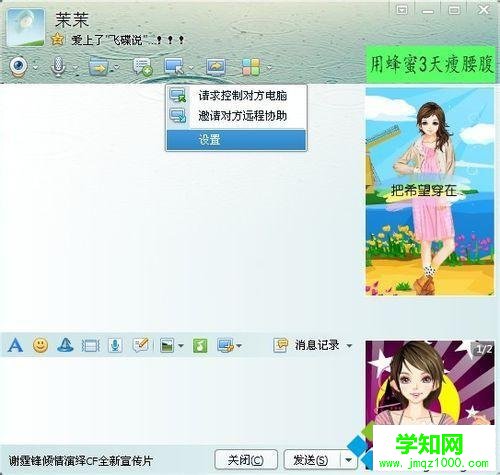Maximize the chat window
Viewport: 500px width, 475px height.
454,10
